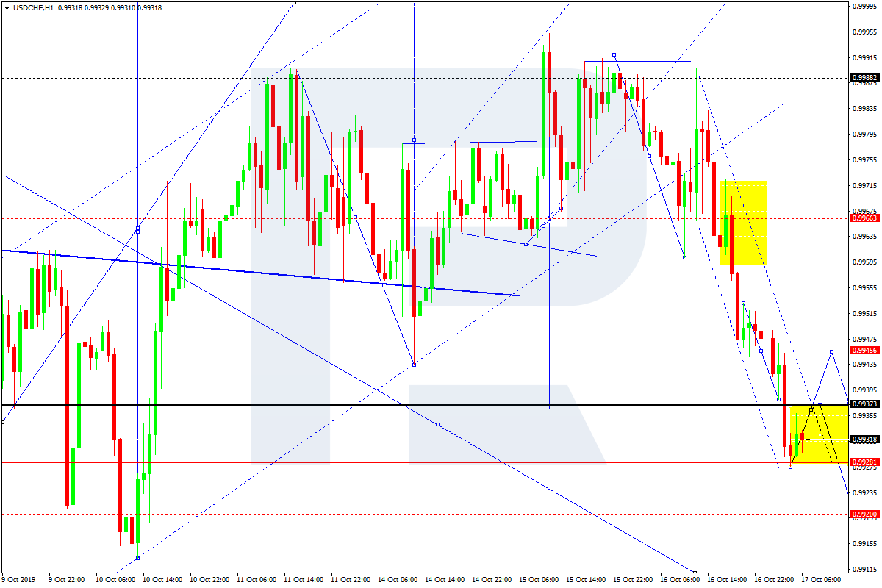Select the upper yellow rectangle near 0.99663
Viewport: 882px width, 588px height.
743,222
